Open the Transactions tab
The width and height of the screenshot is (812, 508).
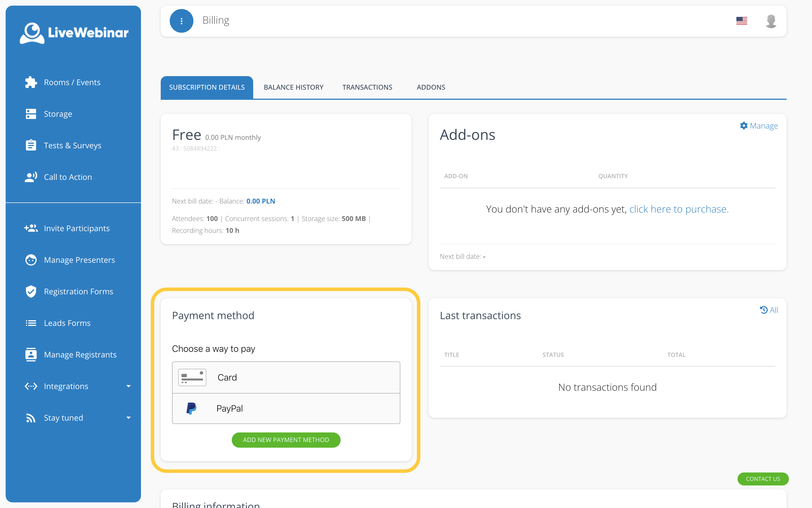(x=367, y=87)
